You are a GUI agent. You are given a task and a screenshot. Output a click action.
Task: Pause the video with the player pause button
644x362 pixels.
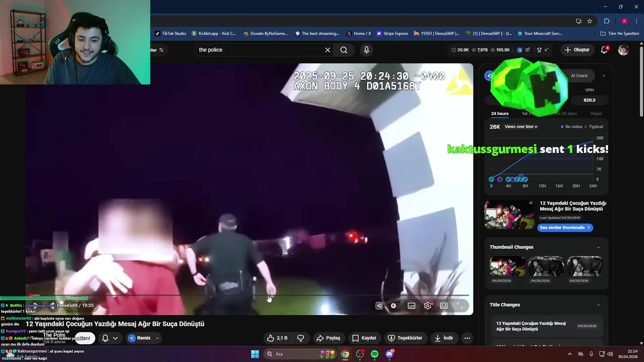pyautogui.click(x=393, y=306)
